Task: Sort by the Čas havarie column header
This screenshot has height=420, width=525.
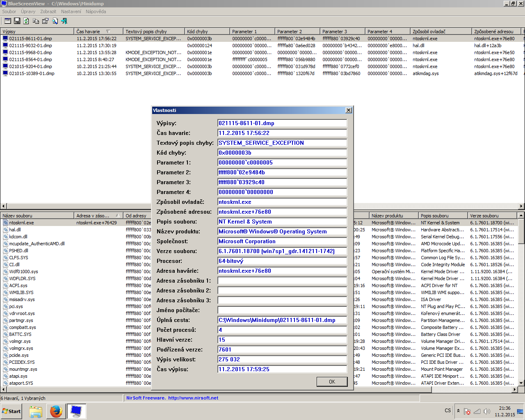Action: pyautogui.click(x=98, y=31)
